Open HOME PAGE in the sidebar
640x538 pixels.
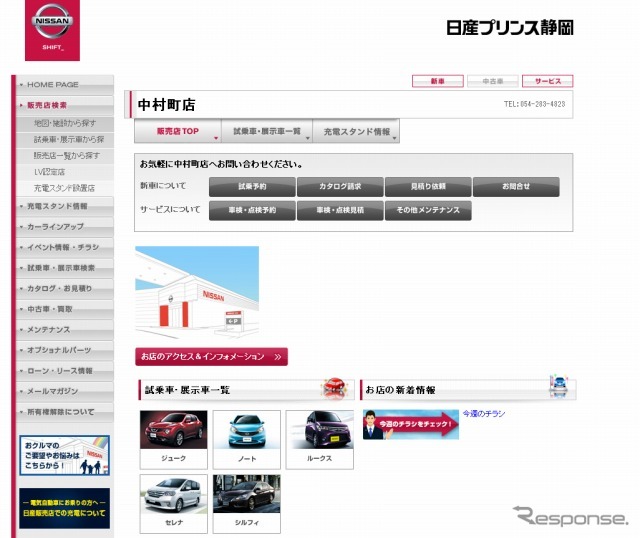[x=65, y=84]
